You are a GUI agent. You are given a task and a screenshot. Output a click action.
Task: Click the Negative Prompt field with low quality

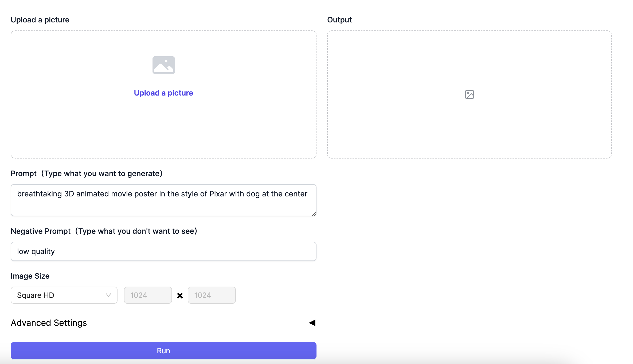pyautogui.click(x=163, y=251)
